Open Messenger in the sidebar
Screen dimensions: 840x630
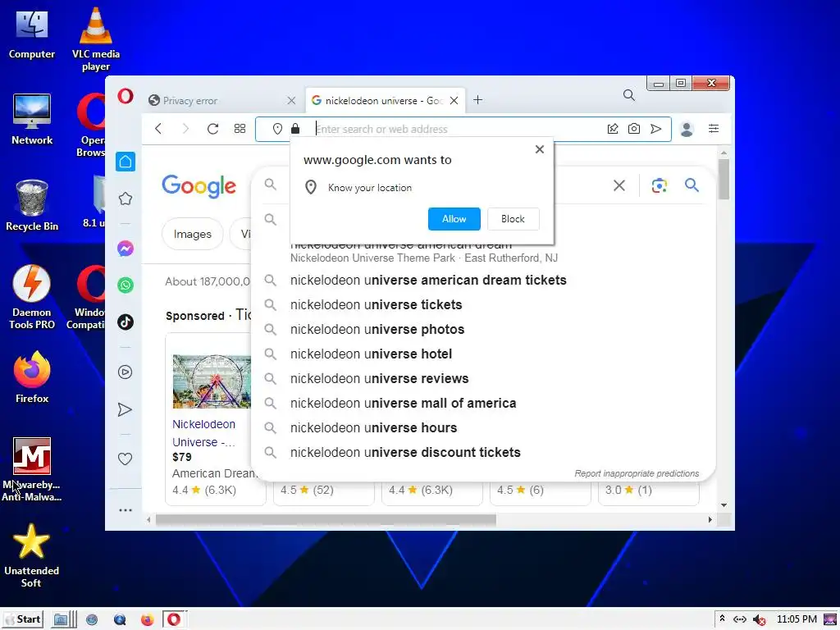126,249
